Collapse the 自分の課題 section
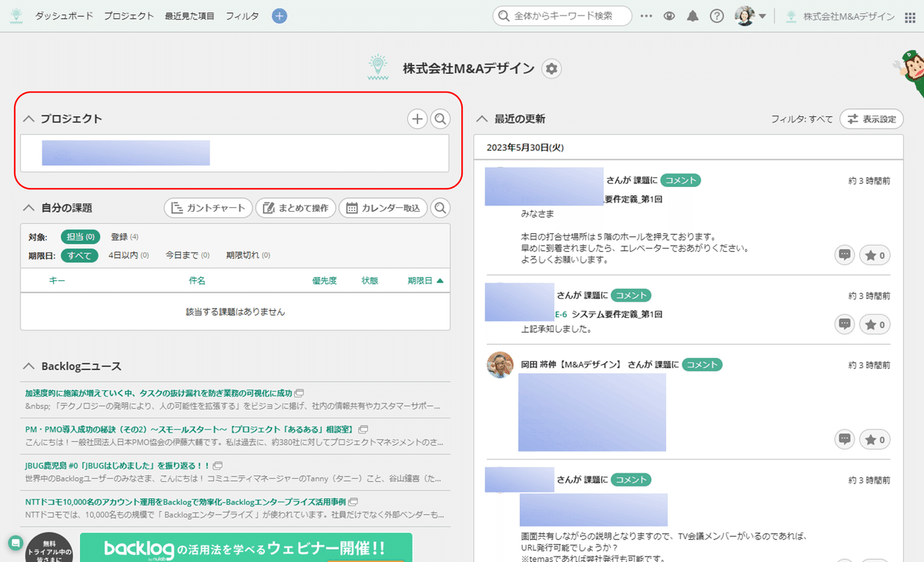Viewport: 924px width, 562px height. pyautogui.click(x=29, y=208)
